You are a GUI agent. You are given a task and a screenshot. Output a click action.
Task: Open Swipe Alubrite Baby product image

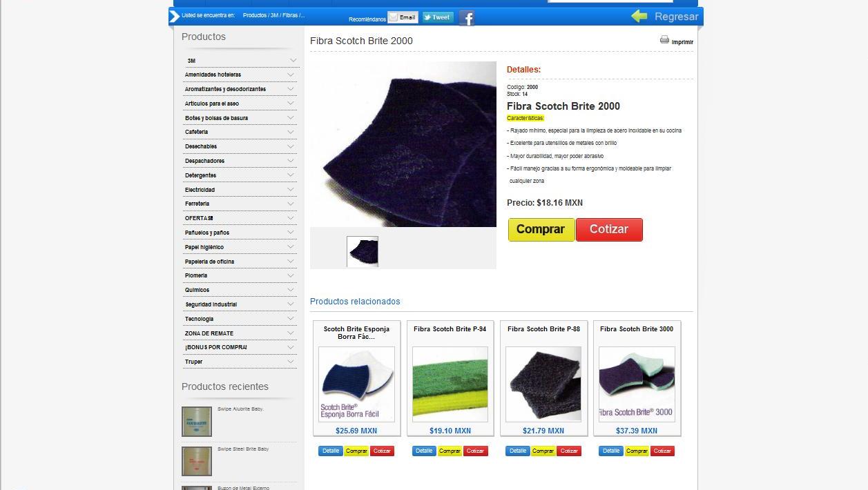[x=197, y=422]
